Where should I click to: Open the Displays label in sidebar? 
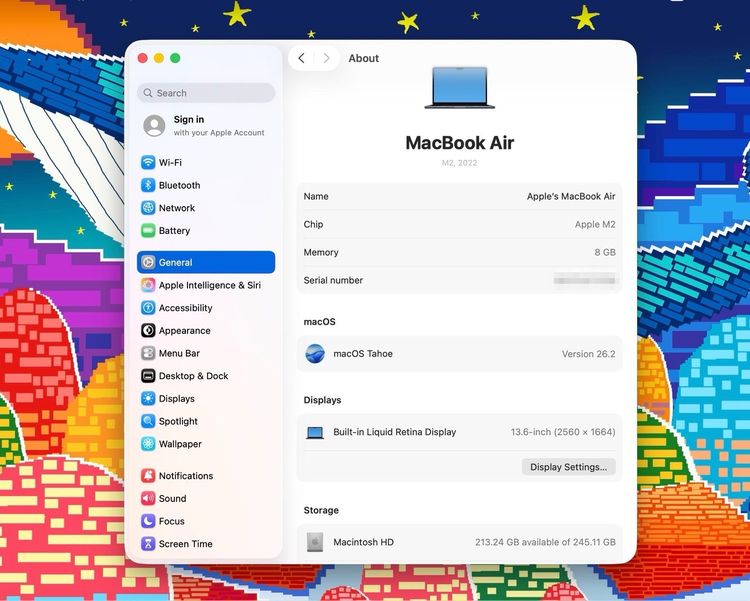tap(177, 399)
